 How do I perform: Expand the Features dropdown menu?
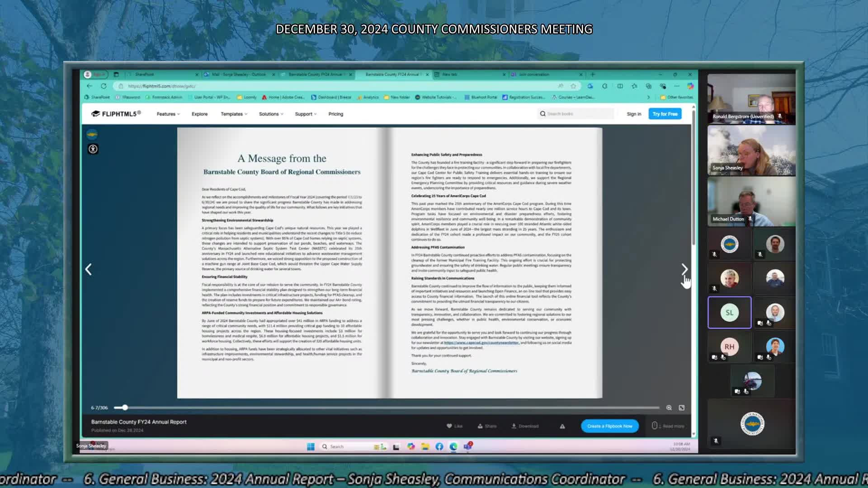click(168, 114)
